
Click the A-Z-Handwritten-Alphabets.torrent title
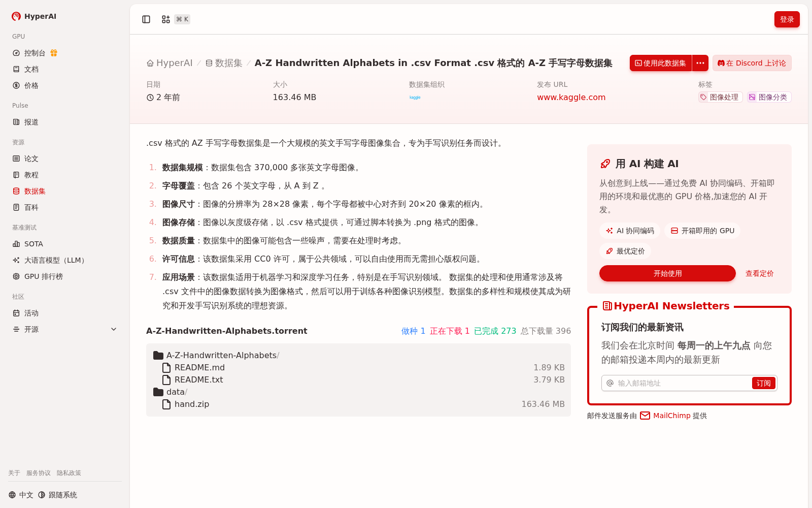227,331
